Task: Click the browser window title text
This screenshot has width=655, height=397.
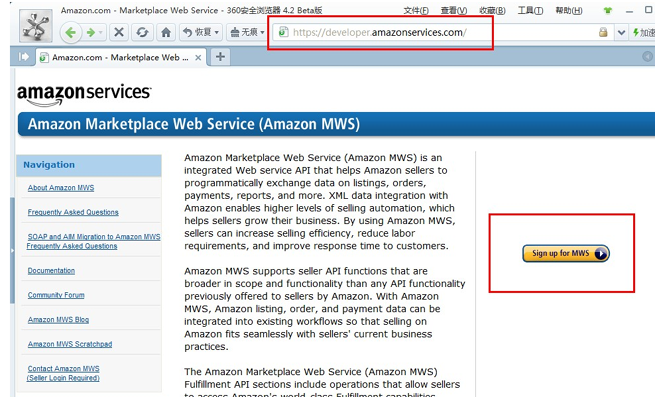Action: (191, 10)
